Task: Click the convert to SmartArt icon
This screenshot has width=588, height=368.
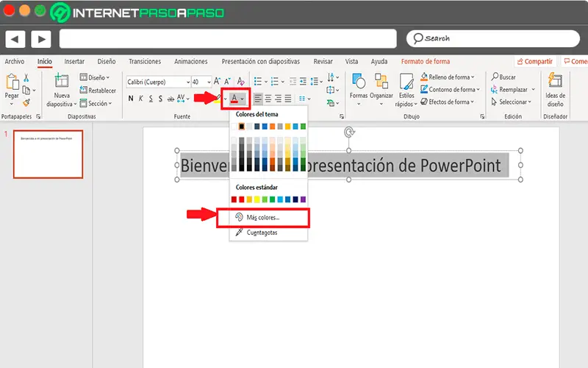Action: [x=330, y=102]
